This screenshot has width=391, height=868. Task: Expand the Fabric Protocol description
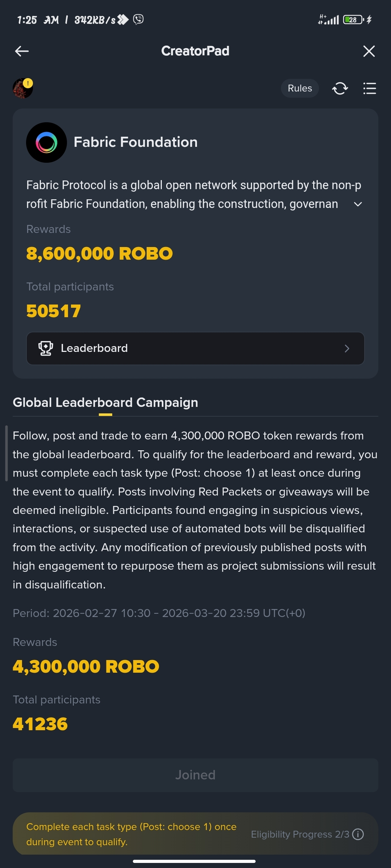(x=358, y=204)
